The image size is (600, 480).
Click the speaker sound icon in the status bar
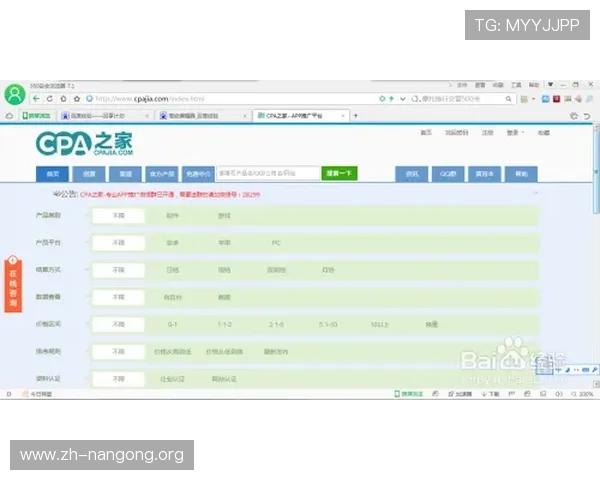(x=559, y=394)
